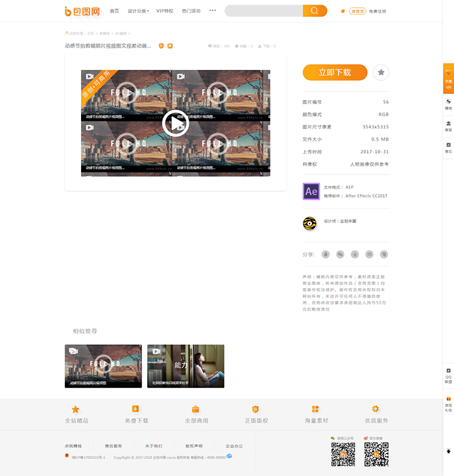Screen dimensions: 454x476
Task: Open the 版权声明 footer link
Action: click(x=194, y=446)
